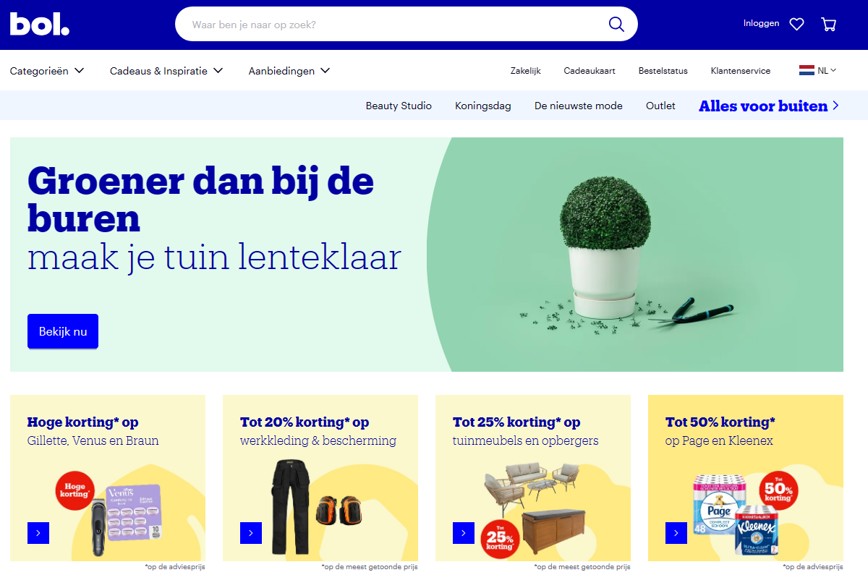Open the Koningsdag link
Image resolution: width=868 pixels, height=588 pixels.
(x=483, y=106)
